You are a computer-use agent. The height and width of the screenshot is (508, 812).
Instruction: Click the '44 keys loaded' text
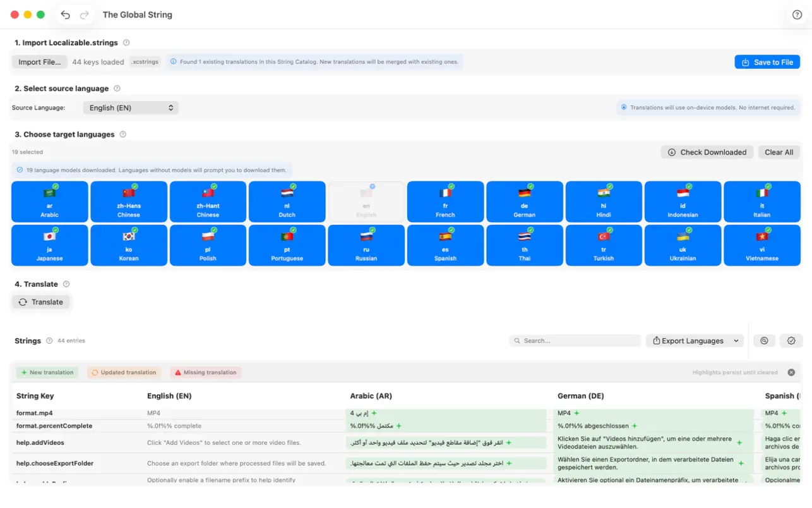[x=98, y=62]
